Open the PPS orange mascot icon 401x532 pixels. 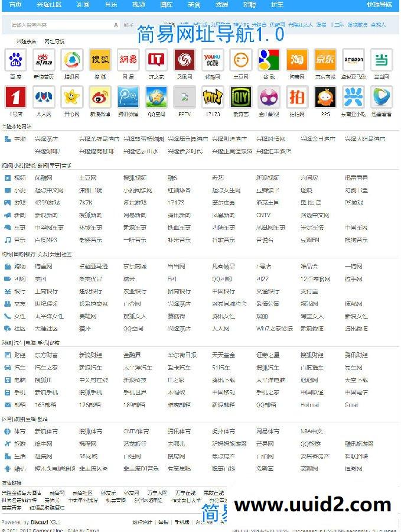tap(325, 97)
